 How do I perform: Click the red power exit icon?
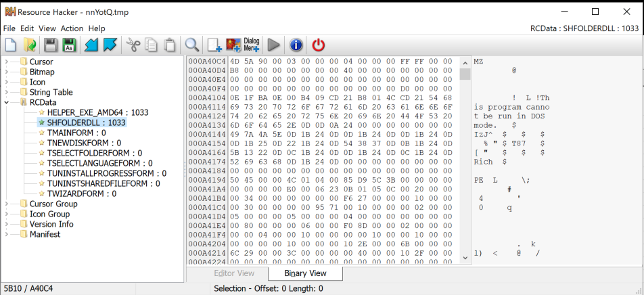tap(319, 45)
